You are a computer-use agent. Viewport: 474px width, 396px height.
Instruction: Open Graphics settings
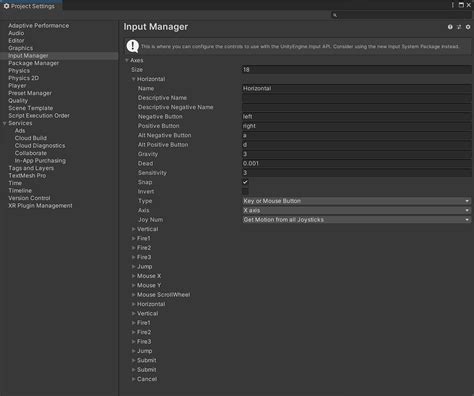tap(20, 48)
